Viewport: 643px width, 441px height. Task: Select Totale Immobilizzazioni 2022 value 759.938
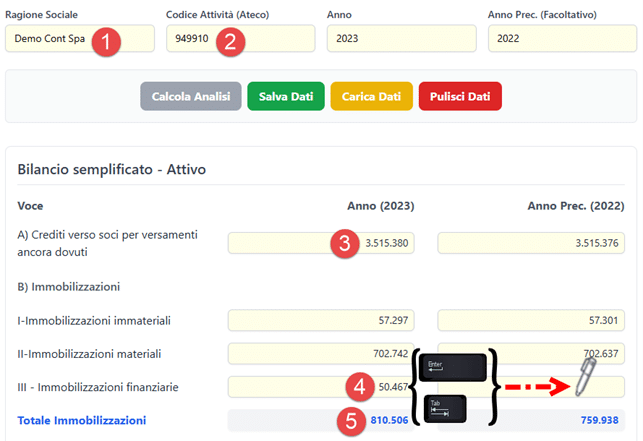click(x=599, y=420)
